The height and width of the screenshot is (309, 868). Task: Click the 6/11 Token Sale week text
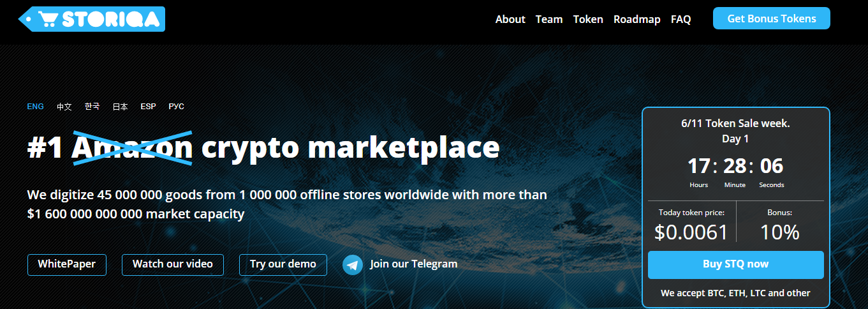pos(735,123)
